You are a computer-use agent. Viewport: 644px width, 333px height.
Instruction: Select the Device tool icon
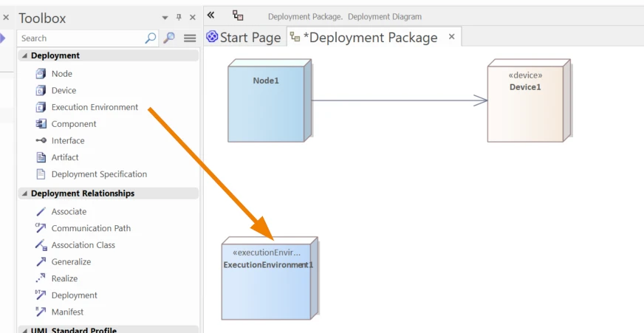click(41, 90)
